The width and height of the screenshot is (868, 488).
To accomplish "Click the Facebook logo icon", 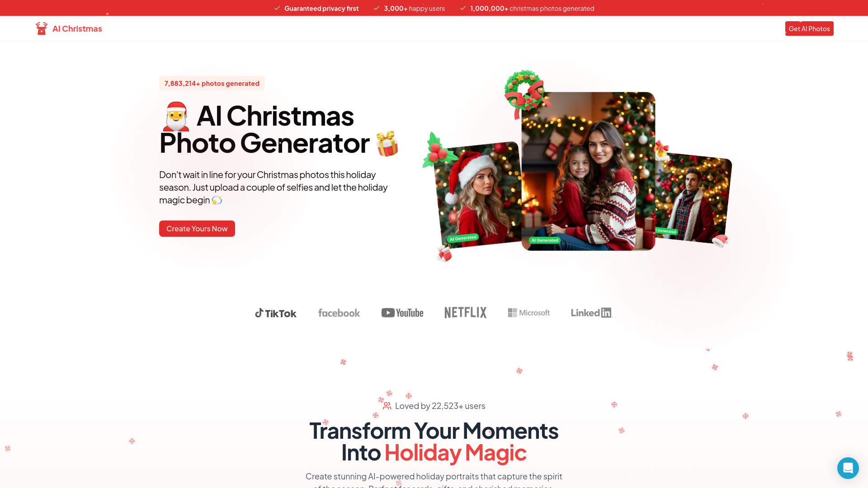I will (339, 312).
